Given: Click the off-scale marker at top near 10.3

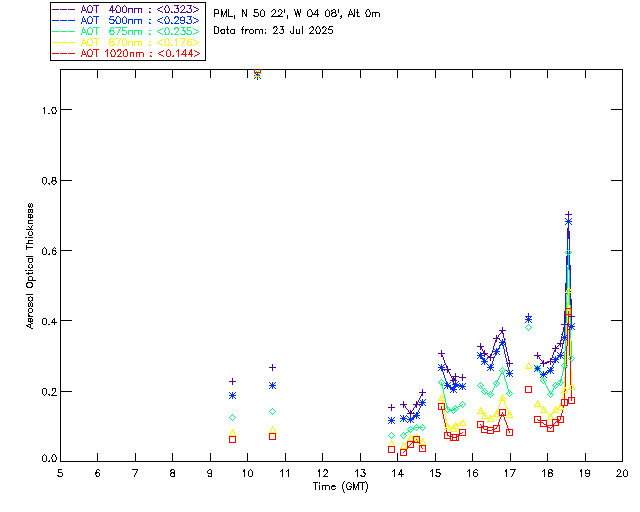Looking at the screenshot, I should pos(257,73).
